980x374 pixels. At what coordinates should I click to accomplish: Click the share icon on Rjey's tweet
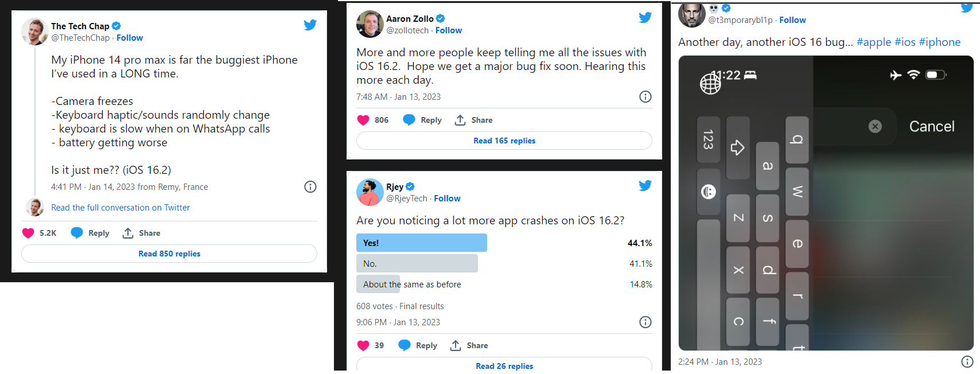click(x=456, y=345)
